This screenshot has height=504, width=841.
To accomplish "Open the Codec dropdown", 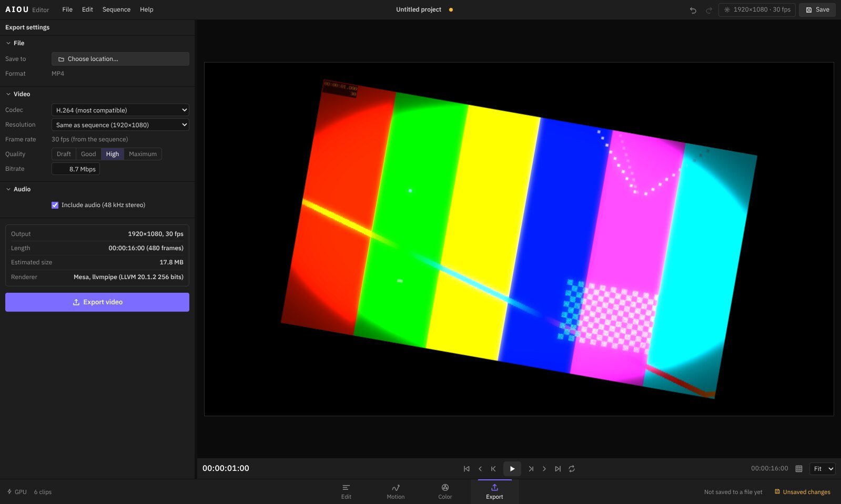I will click(x=120, y=110).
